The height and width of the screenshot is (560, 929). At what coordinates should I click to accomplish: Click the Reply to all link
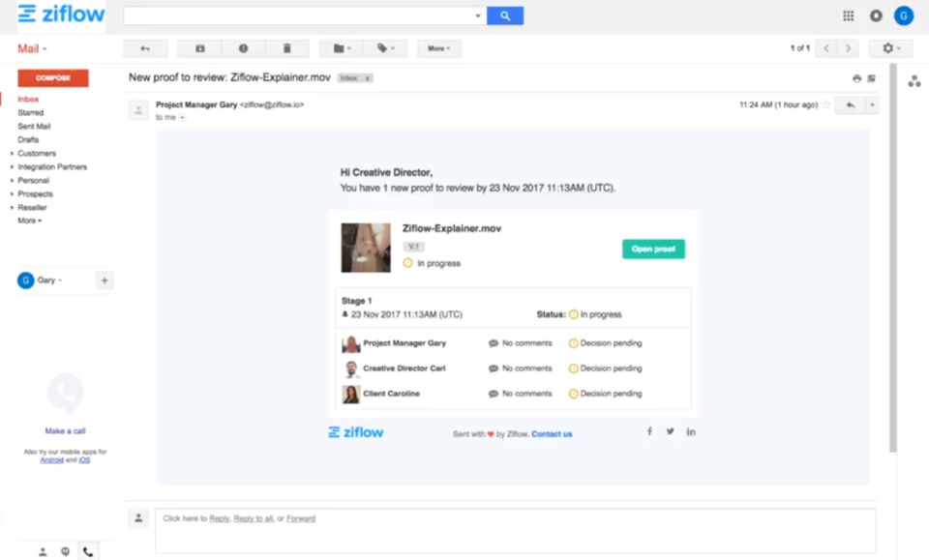point(254,518)
